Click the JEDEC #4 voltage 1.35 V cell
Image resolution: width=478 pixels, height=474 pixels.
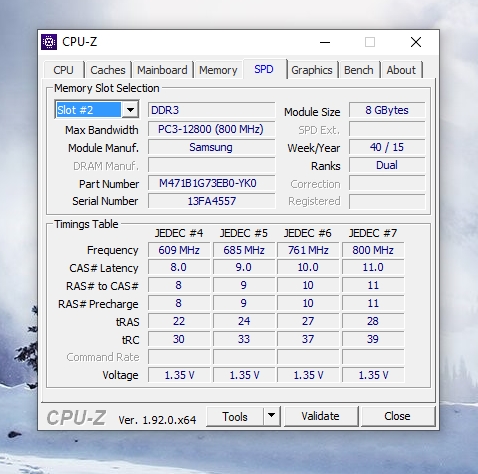coord(179,375)
